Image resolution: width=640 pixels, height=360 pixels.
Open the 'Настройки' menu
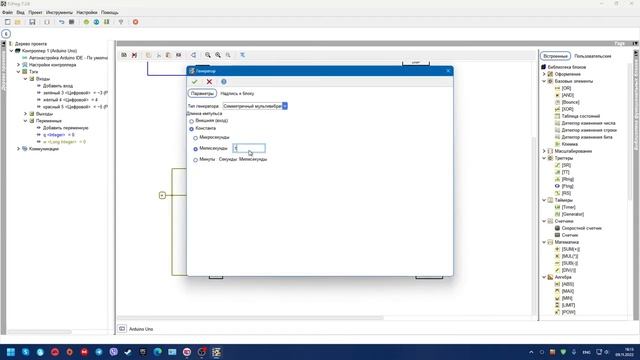pos(87,13)
